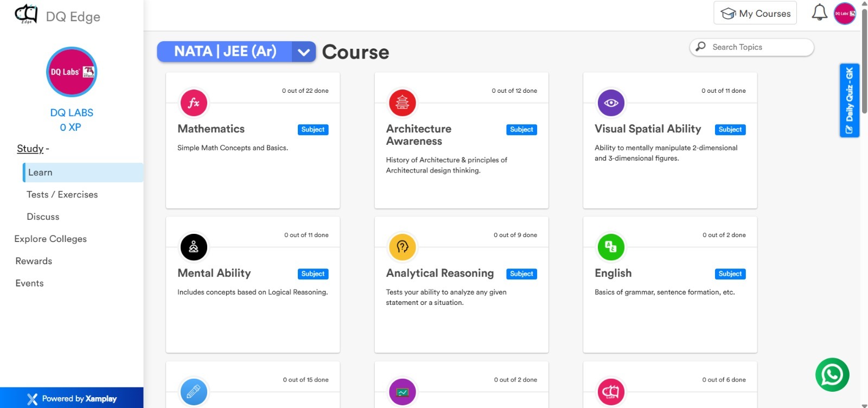
Task: Click the Visual Spatial Ability eye icon
Action: tap(611, 103)
